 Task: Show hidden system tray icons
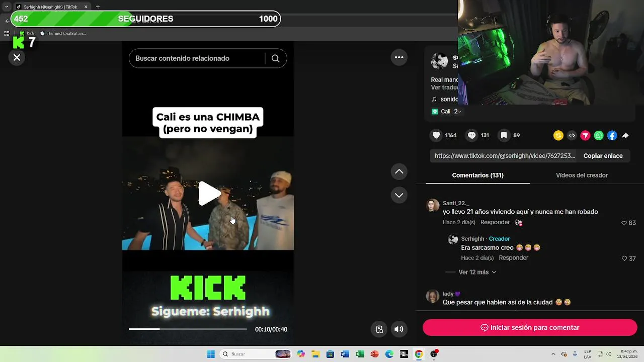[553, 354]
